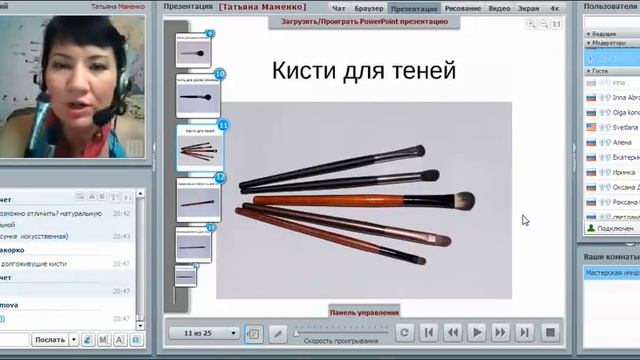Open the Экран tab

click(x=528, y=8)
